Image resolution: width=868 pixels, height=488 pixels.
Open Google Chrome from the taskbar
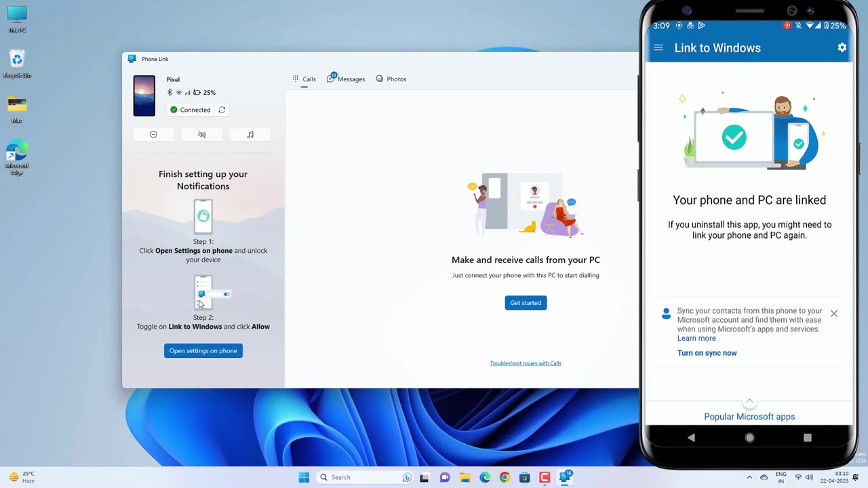click(505, 478)
